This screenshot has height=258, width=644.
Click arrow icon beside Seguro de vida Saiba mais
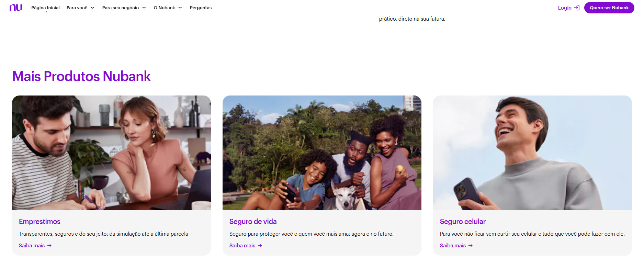[x=260, y=246]
